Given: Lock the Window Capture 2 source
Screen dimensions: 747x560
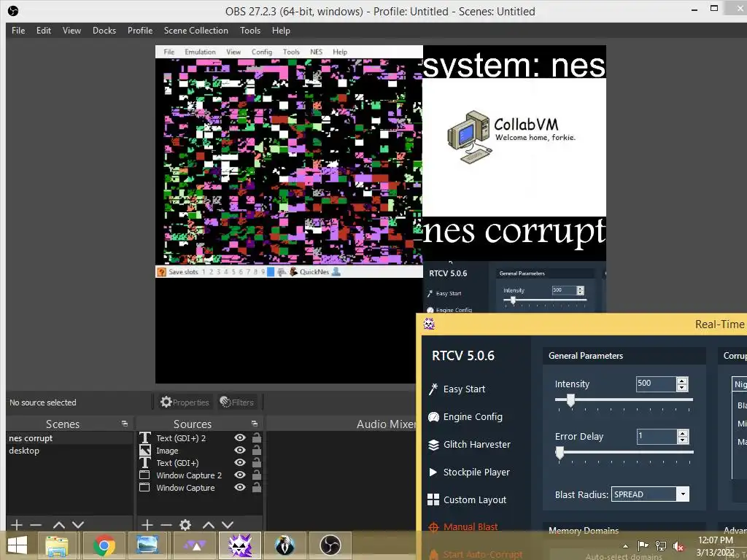Looking at the screenshot, I should (256, 475).
